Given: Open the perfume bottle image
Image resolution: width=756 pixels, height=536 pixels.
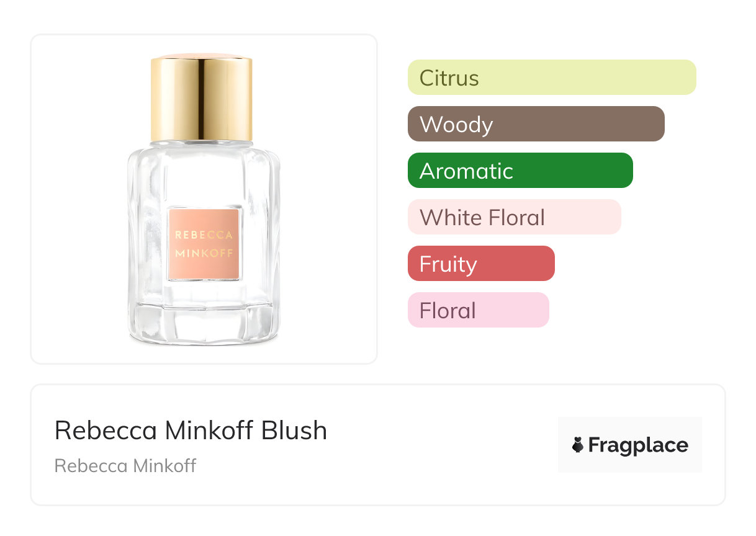Looking at the screenshot, I should [204, 199].
